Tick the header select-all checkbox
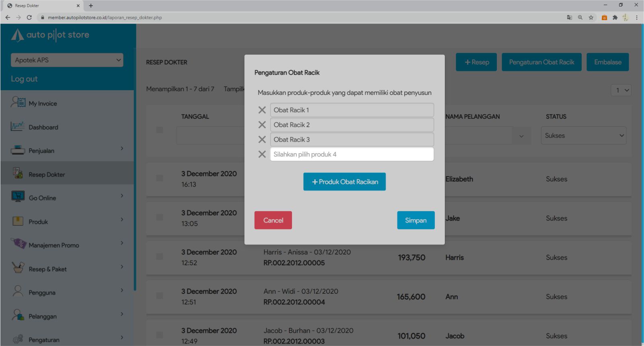Image resolution: width=644 pixels, height=346 pixels. 160,130
